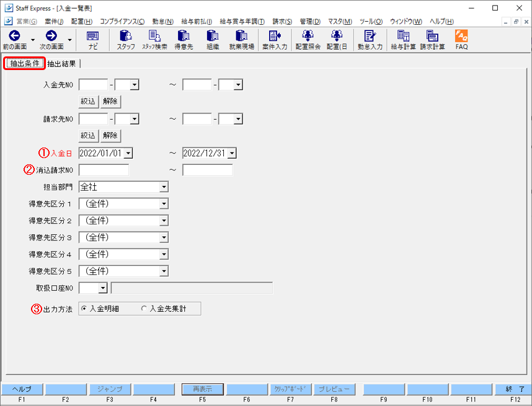Open the 勤怠(N) menu
This screenshot has width=532, height=406.
(x=163, y=21)
